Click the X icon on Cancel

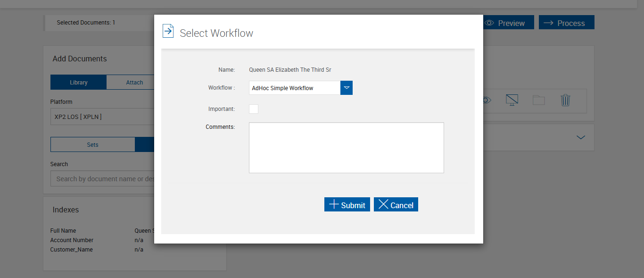pyautogui.click(x=383, y=204)
